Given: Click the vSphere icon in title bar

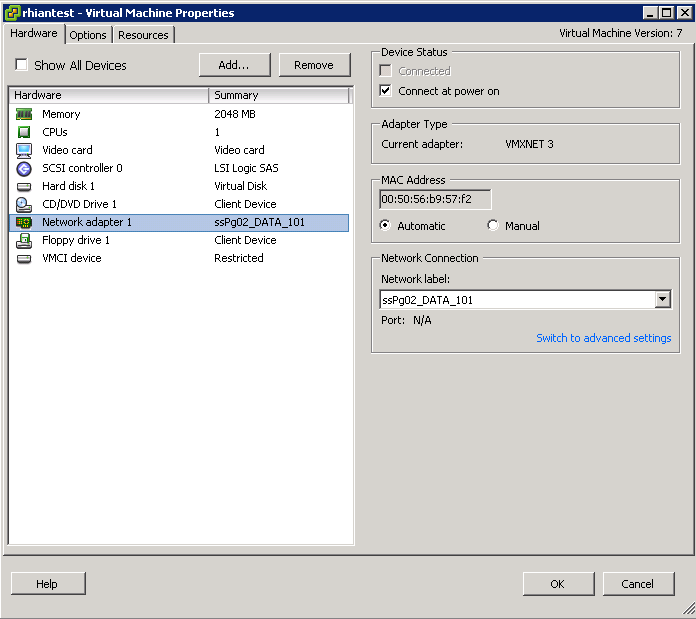Looking at the screenshot, I should (12, 12).
